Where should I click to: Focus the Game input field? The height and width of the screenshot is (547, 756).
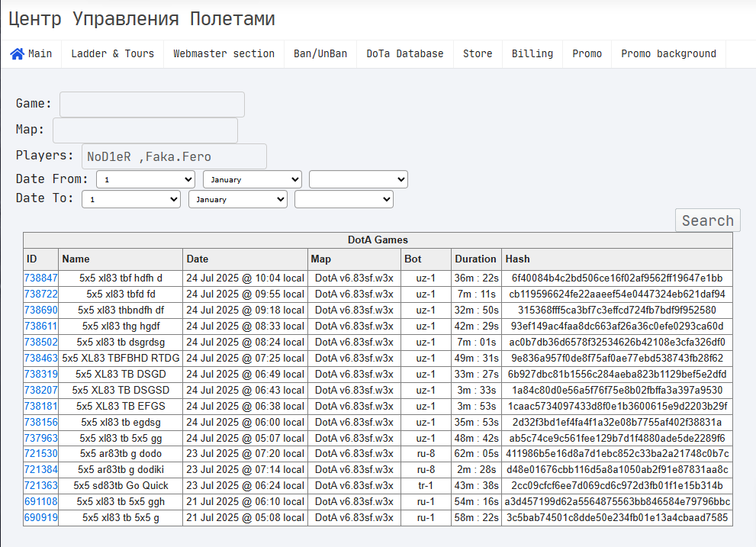click(152, 105)
